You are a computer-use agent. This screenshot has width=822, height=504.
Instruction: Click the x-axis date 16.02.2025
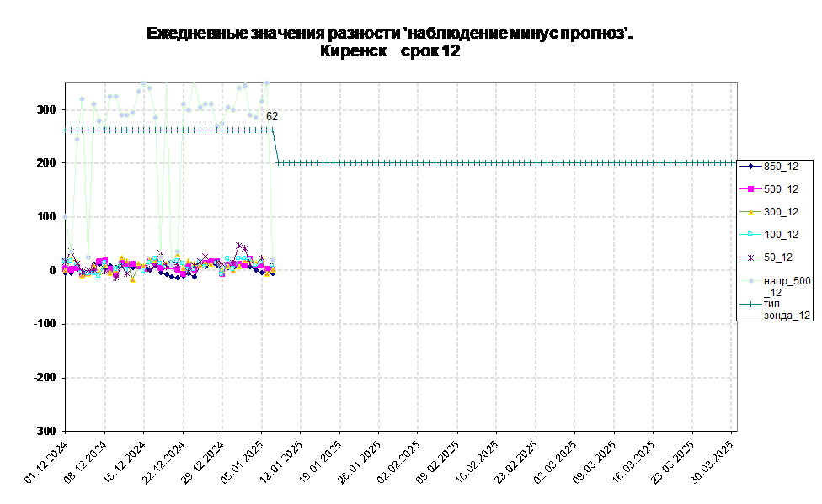coord(478,462)
